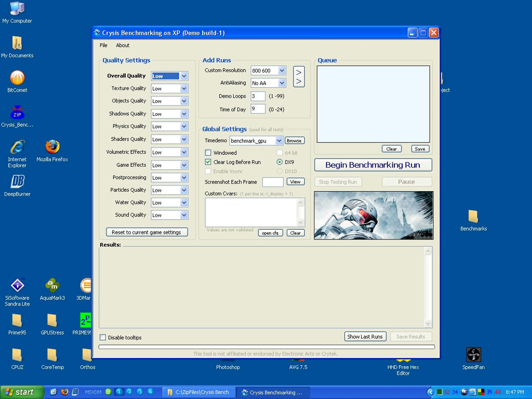The width and height of the screenshot is (532, 399).
Task: Open the Benchmarks folder on desktop
Action: (473, 220)
